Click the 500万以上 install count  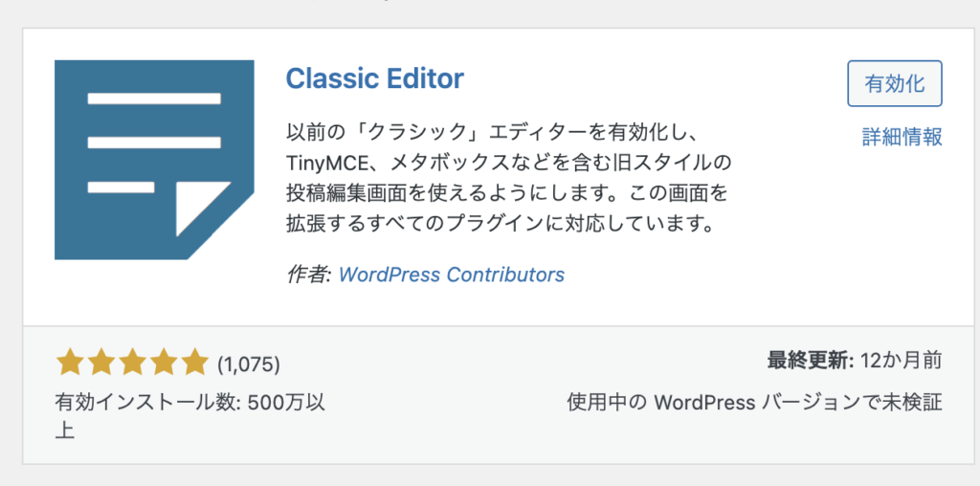tap(287, 403)
